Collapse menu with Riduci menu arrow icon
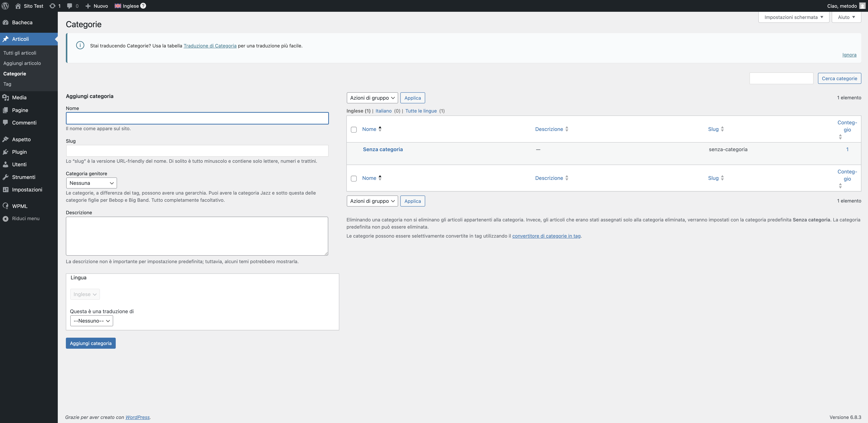The width and height of the screenshot is (868, 423). click(x=5, y=218)
